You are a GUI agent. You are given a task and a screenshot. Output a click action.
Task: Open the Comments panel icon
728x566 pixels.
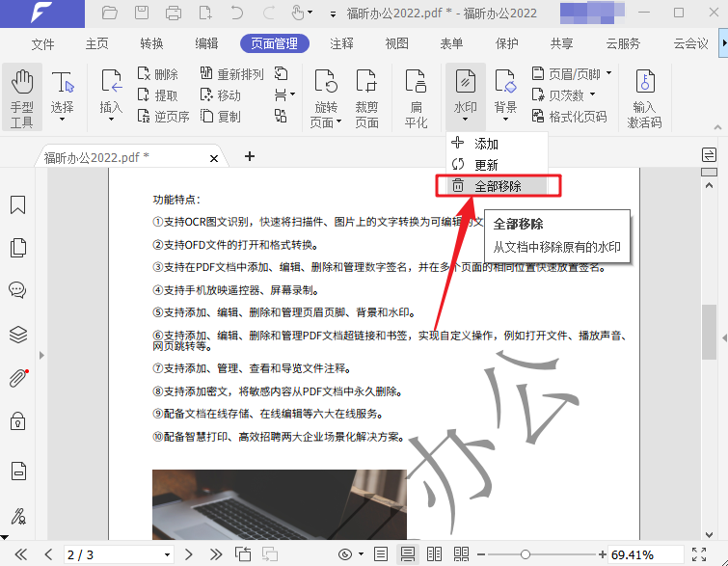(x=17, y=289)
